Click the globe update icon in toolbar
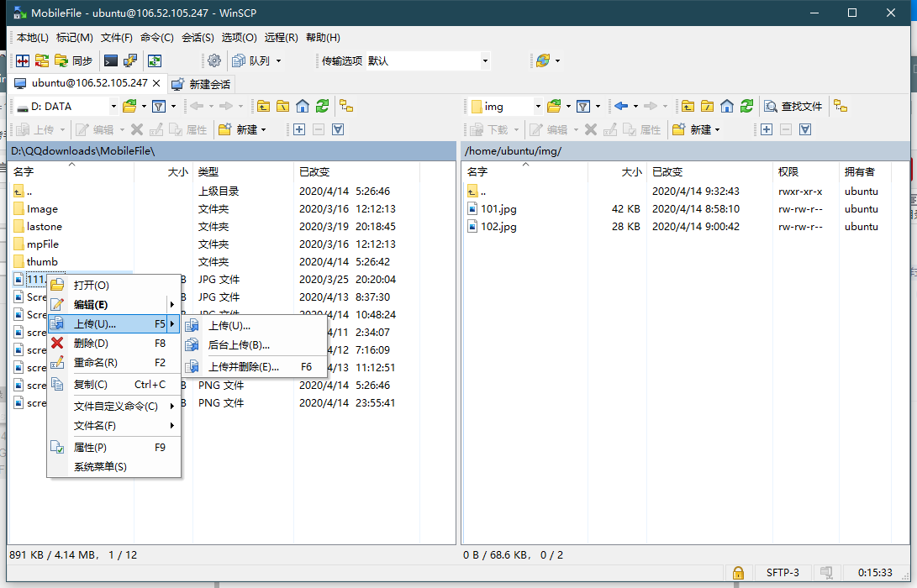 543,60
